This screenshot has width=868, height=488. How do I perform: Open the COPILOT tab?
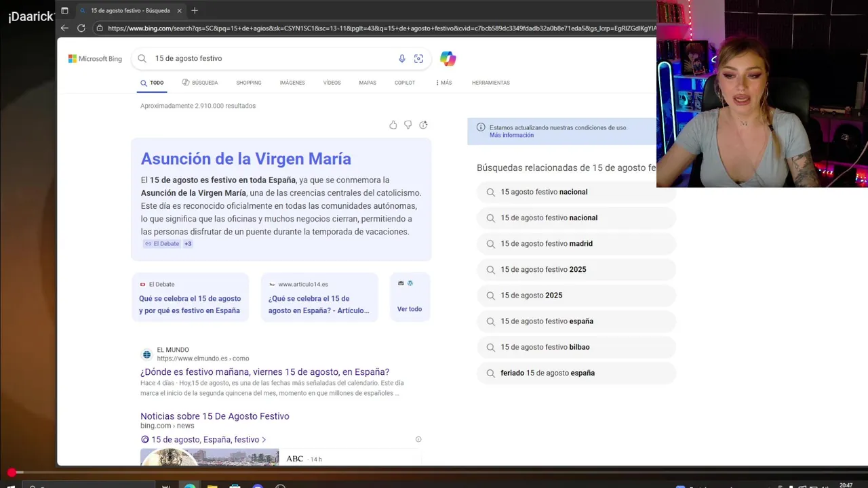click(x=405, y=83)
